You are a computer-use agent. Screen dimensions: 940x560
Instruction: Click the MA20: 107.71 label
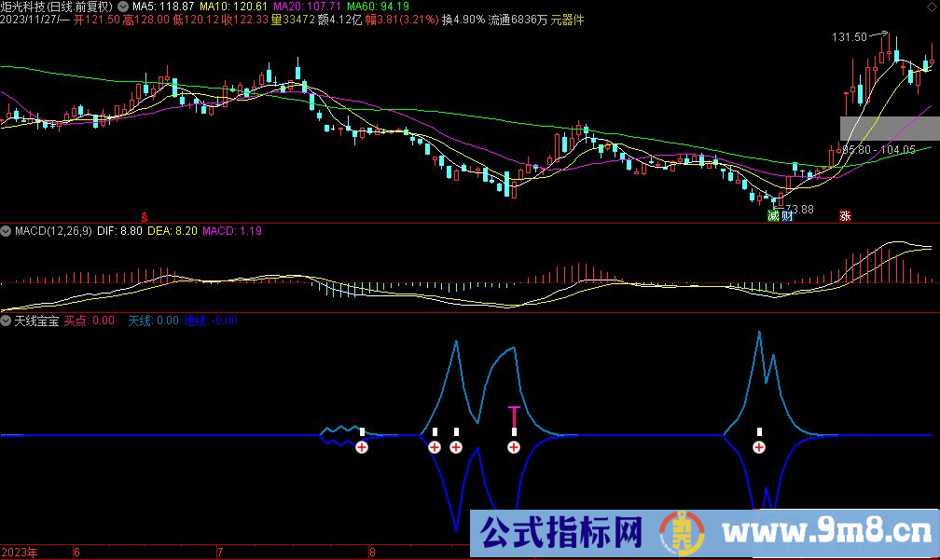pos(307,7)
